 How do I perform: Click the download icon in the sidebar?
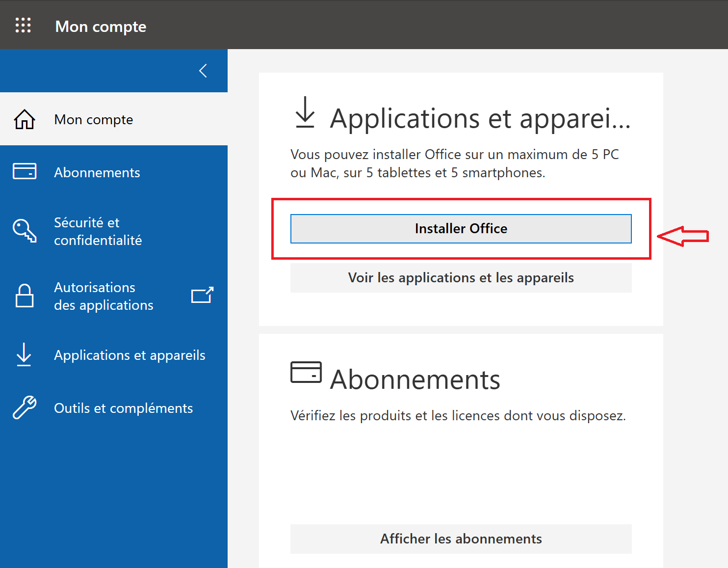tap(24, 354)
